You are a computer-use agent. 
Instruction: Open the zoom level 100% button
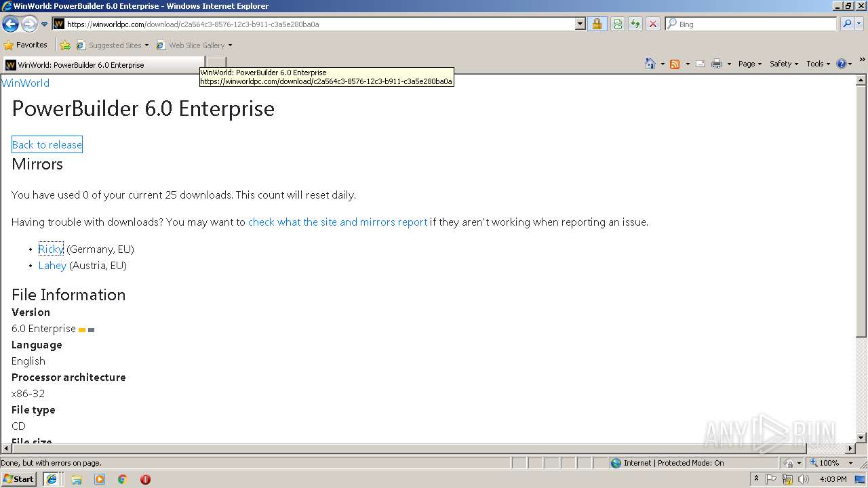tap(825, 463)
